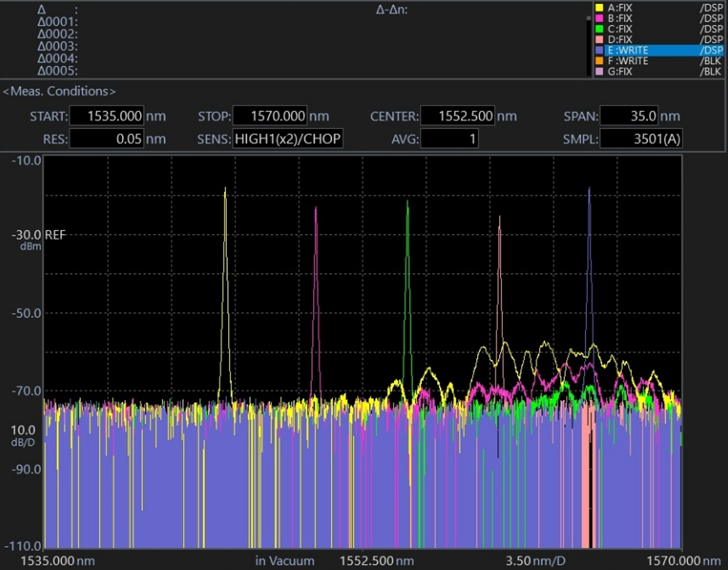Click /BLK status of trace G
728x570 pixels.
click(x=712, y=72)
